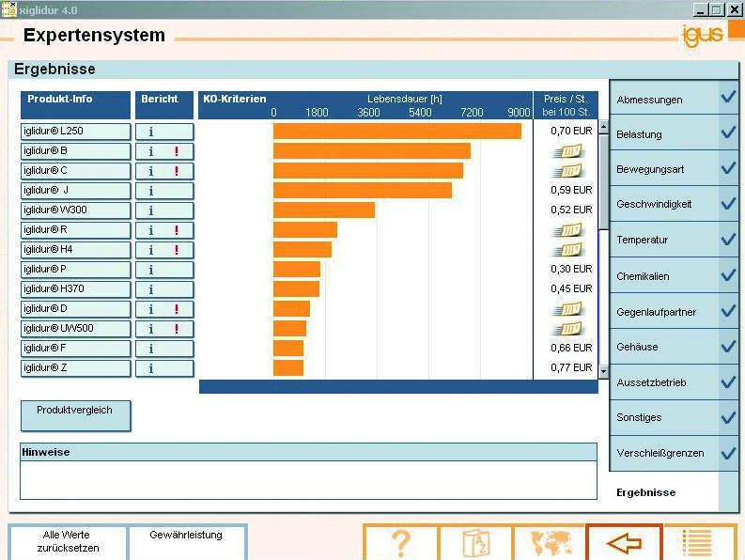Click Alle Werte zurücksetzen button
The image size is (745, 560).
tap(68, 541)
